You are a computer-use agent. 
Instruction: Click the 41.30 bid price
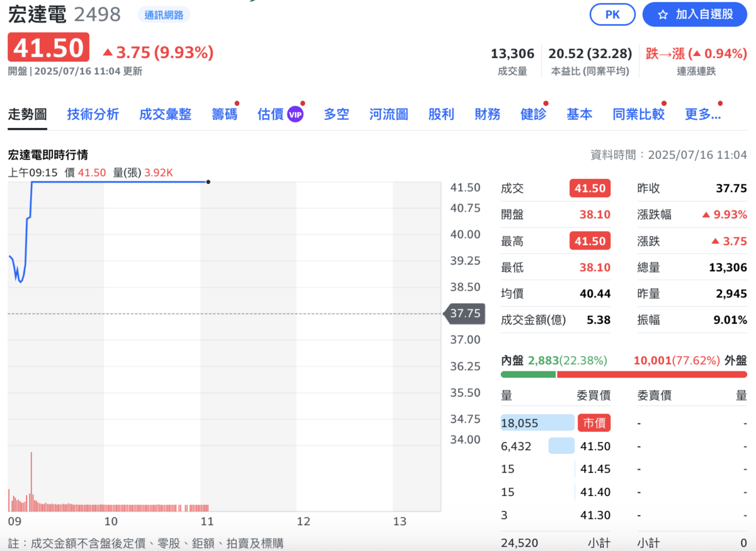(x=595, y=515)
